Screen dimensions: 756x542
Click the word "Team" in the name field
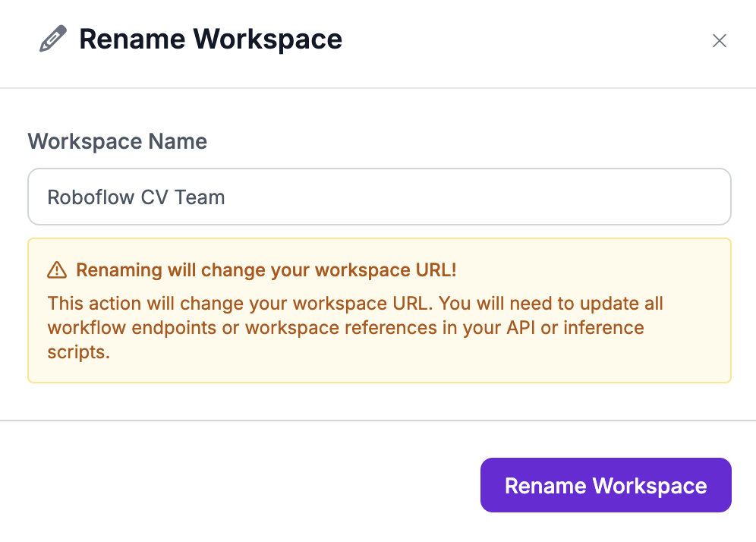200,197
